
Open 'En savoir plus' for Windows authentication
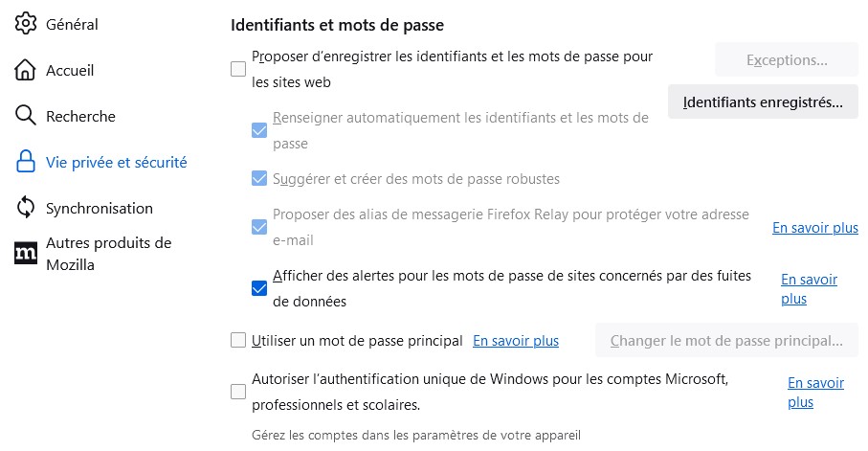pos(815,392)
